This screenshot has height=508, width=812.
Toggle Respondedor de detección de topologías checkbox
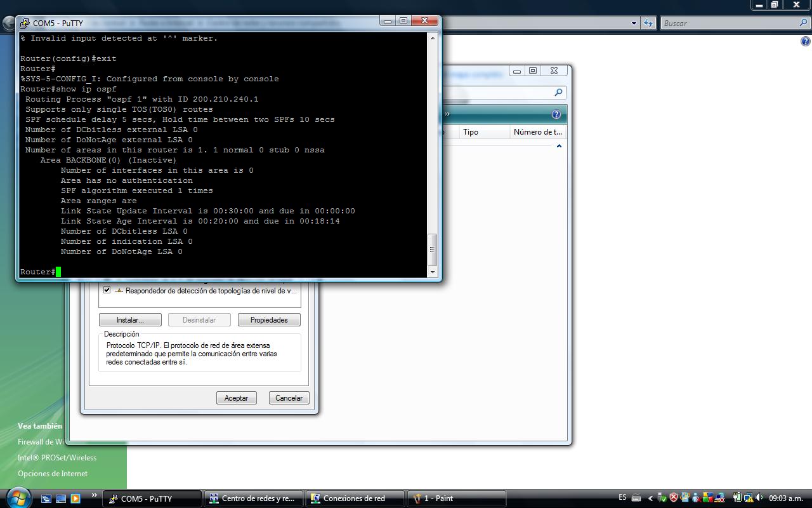pos(107,290)
